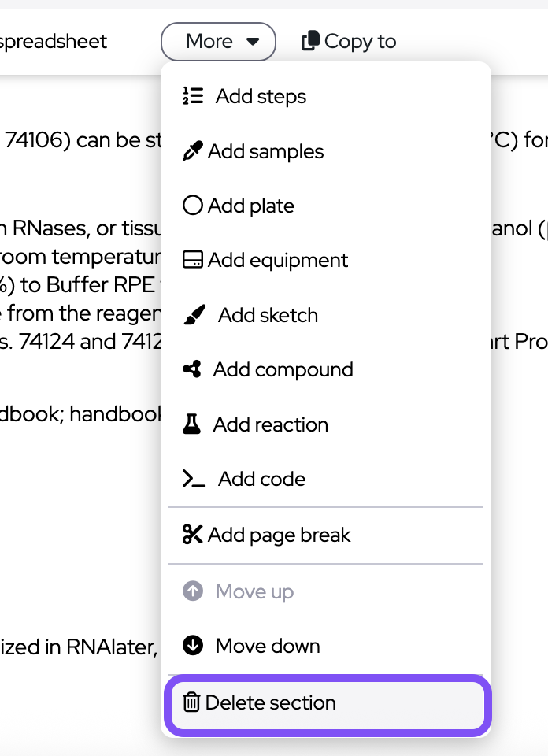This screenshot has height=756, width=548.
Task: Click the More button label
Action: [209, 42]
